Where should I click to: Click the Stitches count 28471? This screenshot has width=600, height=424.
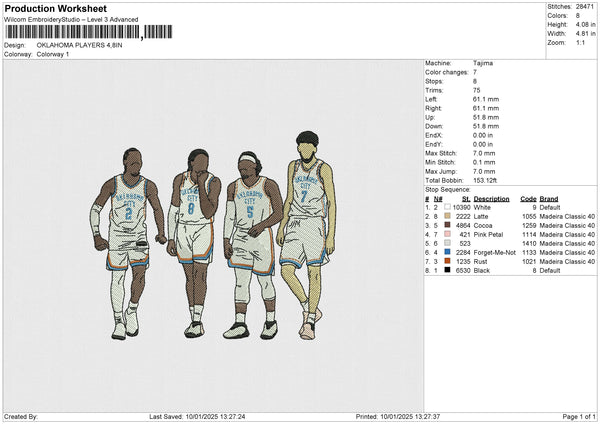585,7
